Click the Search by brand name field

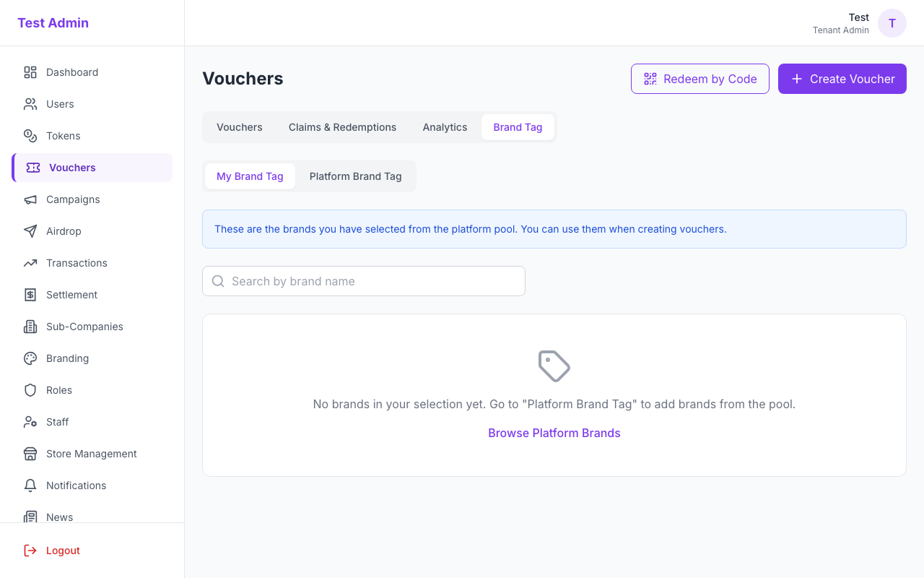pos(364,281)
